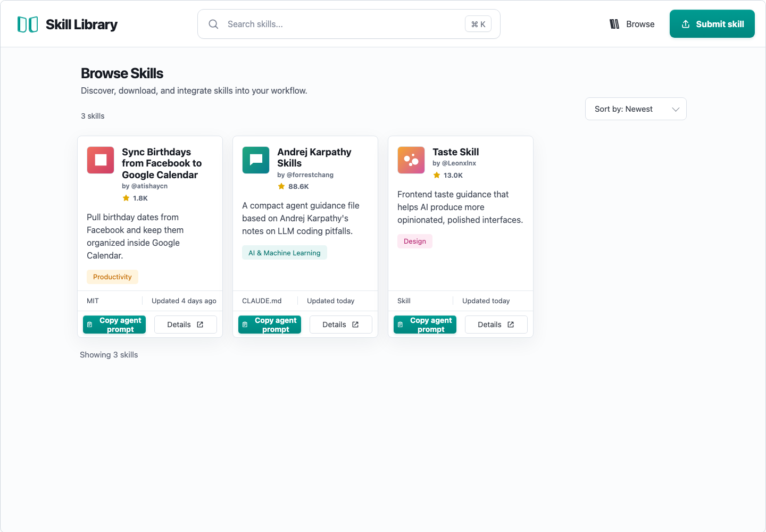Click the Sort by chevron arrow
This screenshot has height=532, width=766.
676,109
